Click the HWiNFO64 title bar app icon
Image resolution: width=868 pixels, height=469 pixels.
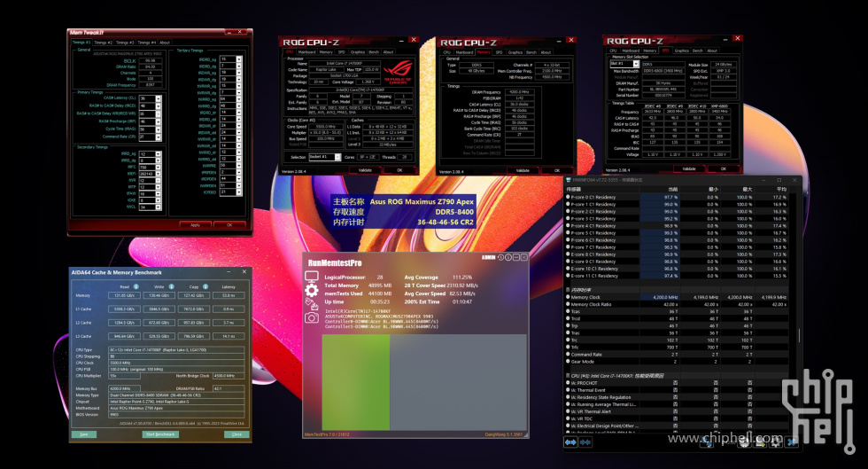[x=568, y=180]
